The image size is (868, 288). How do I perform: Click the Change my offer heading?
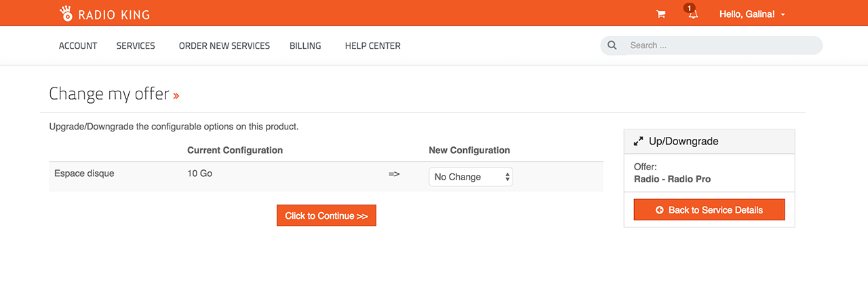coord(109,94)
